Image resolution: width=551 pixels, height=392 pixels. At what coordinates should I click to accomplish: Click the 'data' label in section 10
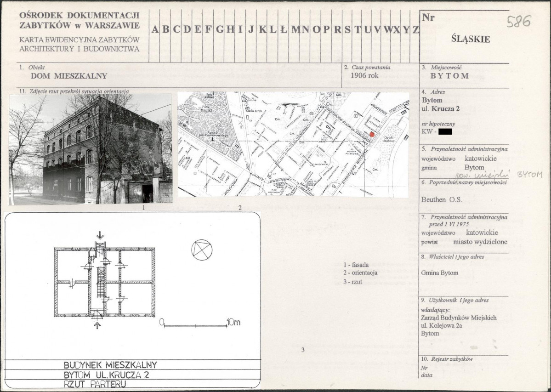click(427, 375)
